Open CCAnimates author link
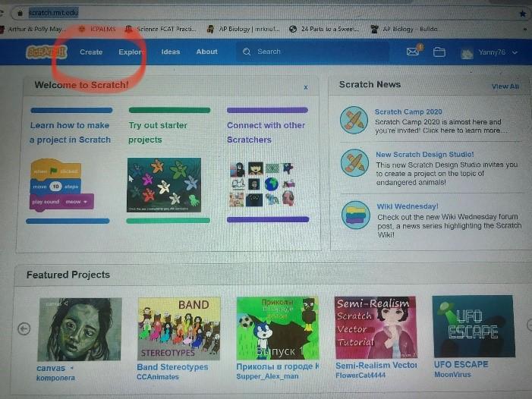Screen dimensions: 532x399 158,377
